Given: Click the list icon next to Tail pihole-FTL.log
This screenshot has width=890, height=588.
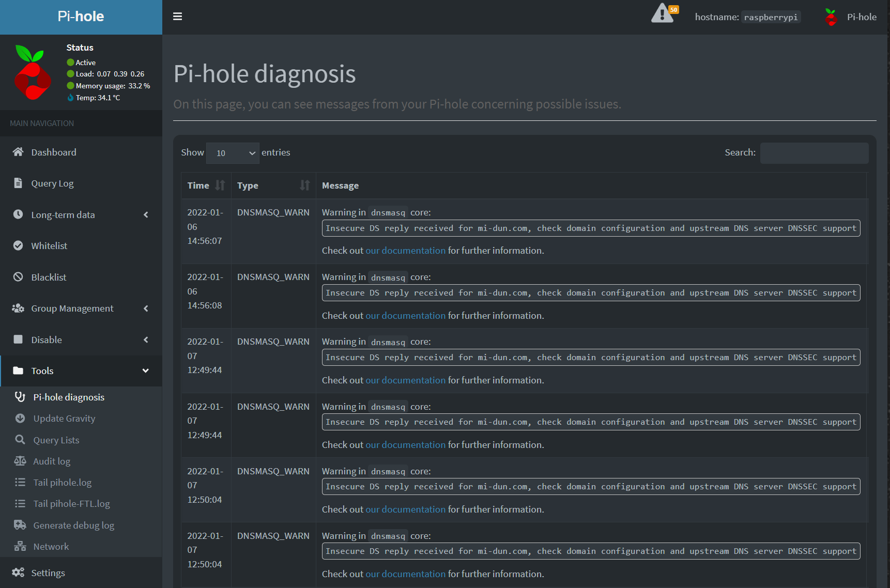Looking at the screenshot, I should point(20,503).
